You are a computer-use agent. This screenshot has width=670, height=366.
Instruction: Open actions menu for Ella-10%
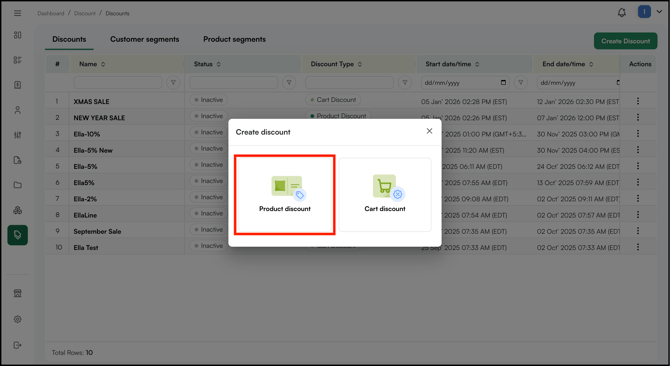(638, 134)
